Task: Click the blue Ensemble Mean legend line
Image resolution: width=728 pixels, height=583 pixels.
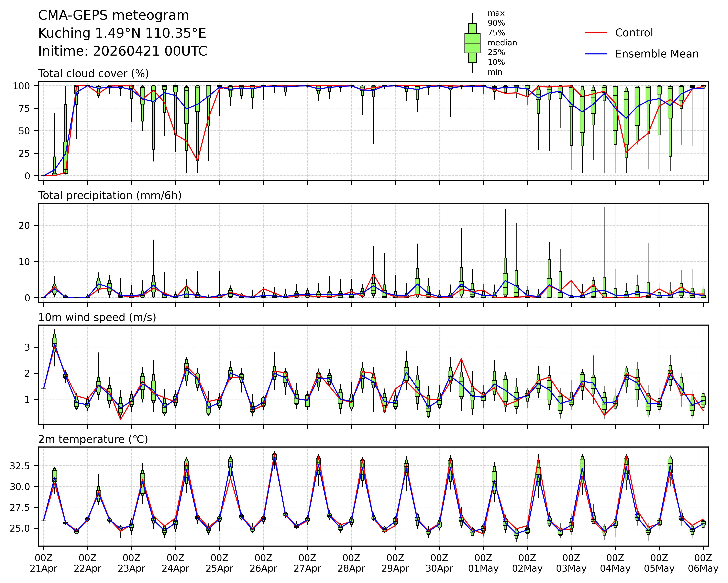Action: click(x=596, y=54)
